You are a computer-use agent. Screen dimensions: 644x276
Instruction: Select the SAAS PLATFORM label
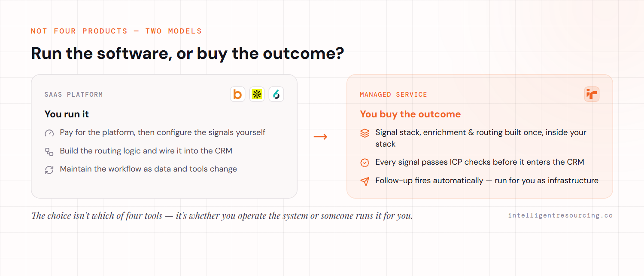click(74, 95)
